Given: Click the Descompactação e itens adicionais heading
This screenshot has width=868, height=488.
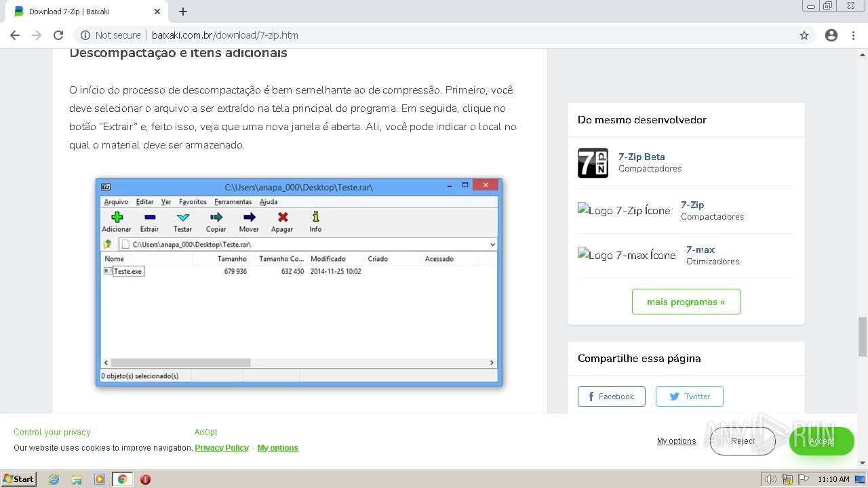Looking at the screenshot, I should (178, 53).
